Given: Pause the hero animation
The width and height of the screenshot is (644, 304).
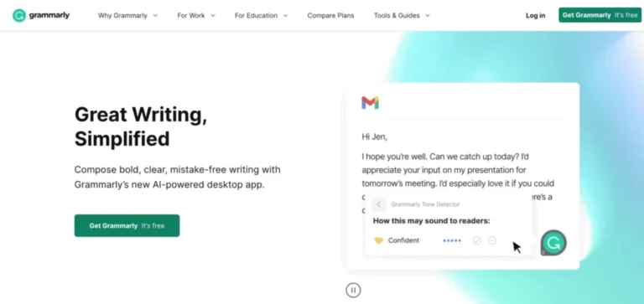Looking at the screenshot, I should point(353,290).
